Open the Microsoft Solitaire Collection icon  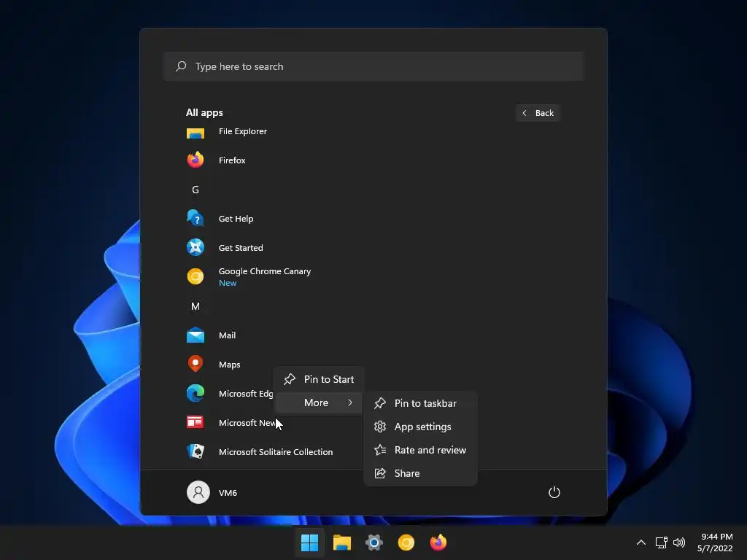196,451
